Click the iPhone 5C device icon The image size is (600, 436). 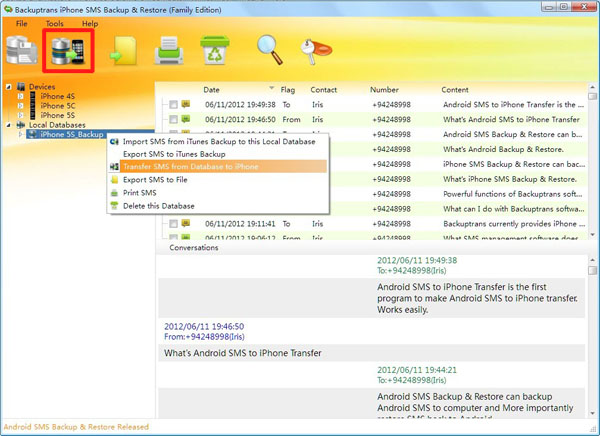(x=33, y=106)
